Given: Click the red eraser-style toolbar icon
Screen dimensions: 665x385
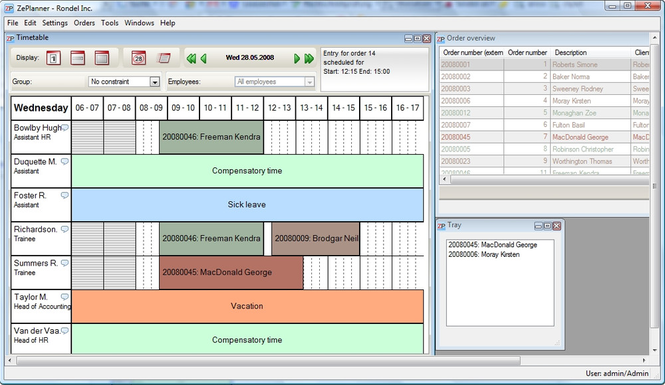Looking at the screenshot, I should click(164, 58).
